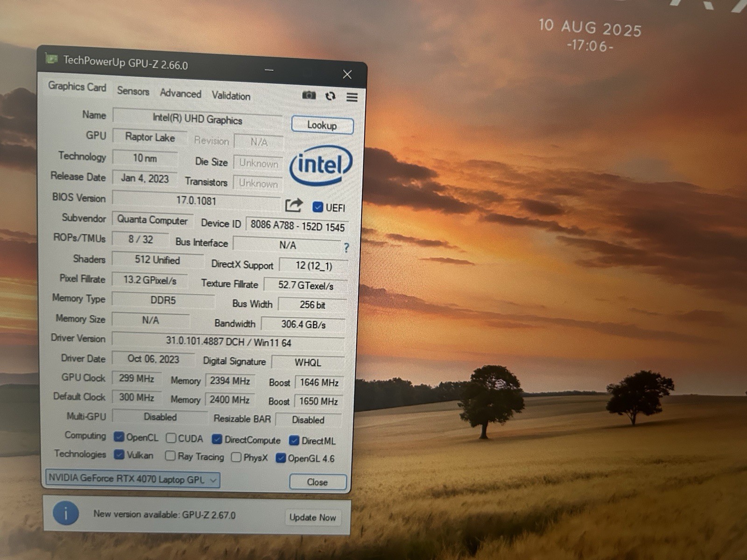Toggle the DirectCompute checkbox
Image resolution: width=747 pixels, height=560 pixels.
tap(217, 439)
